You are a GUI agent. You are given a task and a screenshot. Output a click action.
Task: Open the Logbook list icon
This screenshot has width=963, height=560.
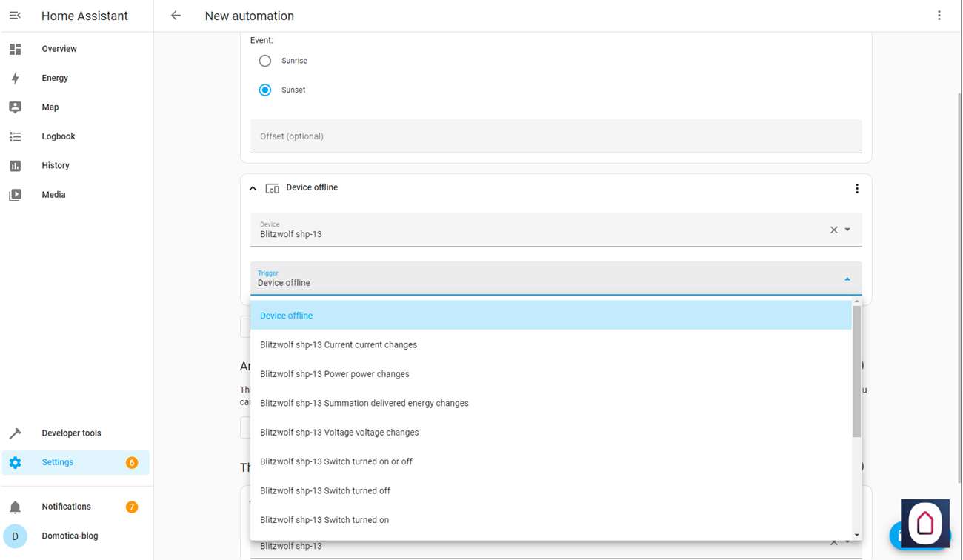coord(15,136)
